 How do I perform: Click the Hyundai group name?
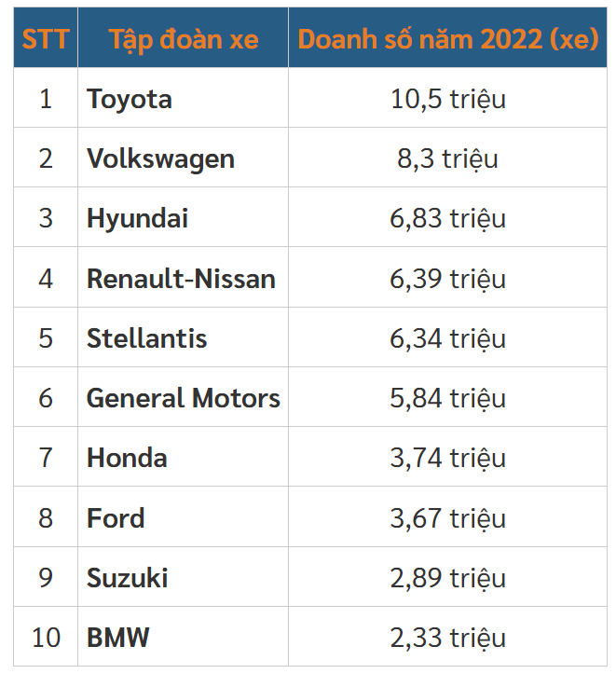138,218
